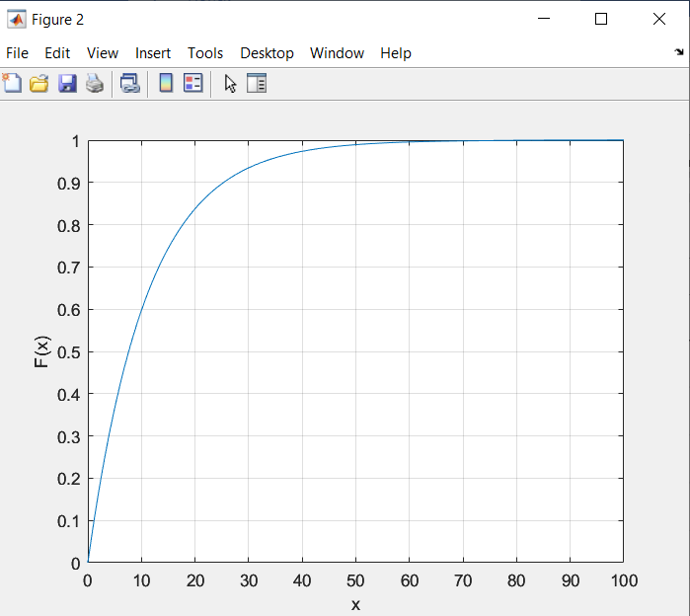Print figure using the printer icon
Screen dimensions: 690x616
coord(95,83)
